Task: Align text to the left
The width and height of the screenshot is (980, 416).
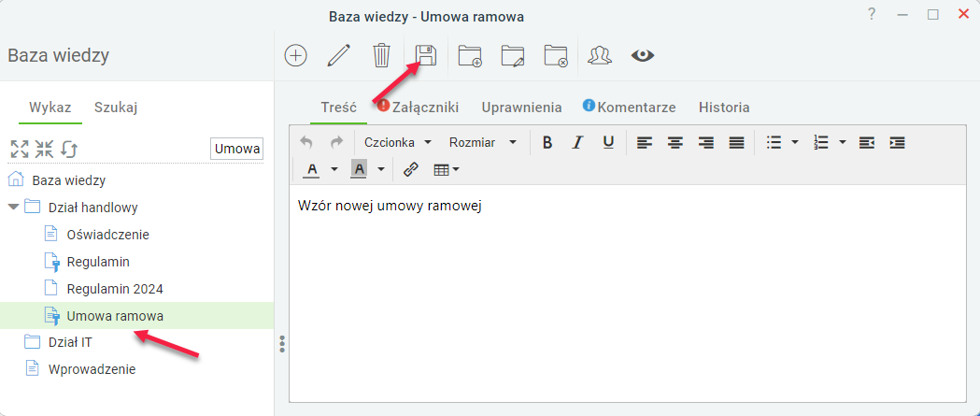Action: (x=645, y=143)
